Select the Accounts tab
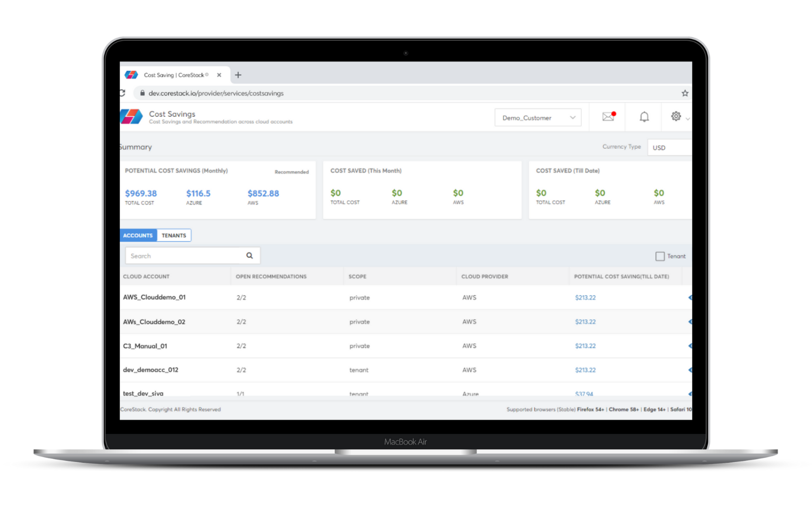 pos(138,236)
